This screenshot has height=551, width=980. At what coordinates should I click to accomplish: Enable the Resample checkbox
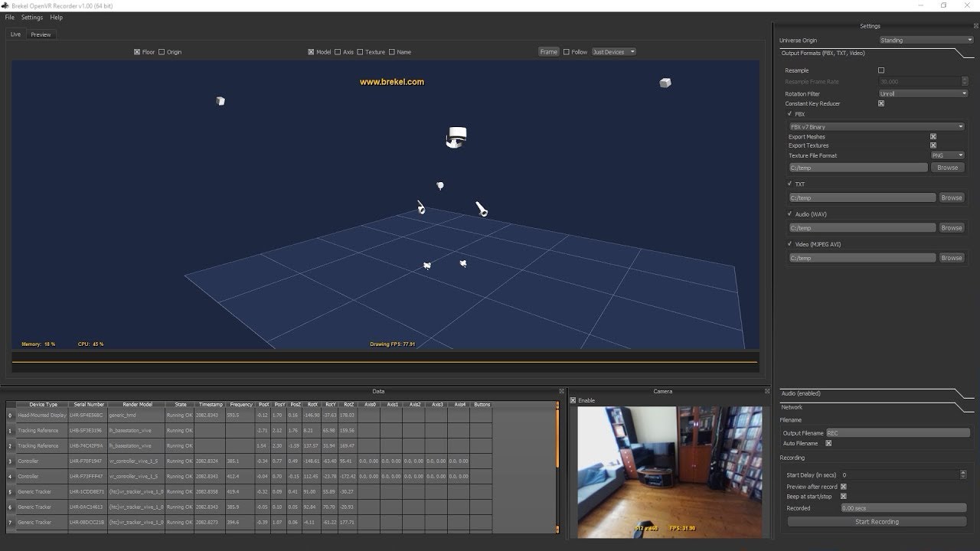881,70
